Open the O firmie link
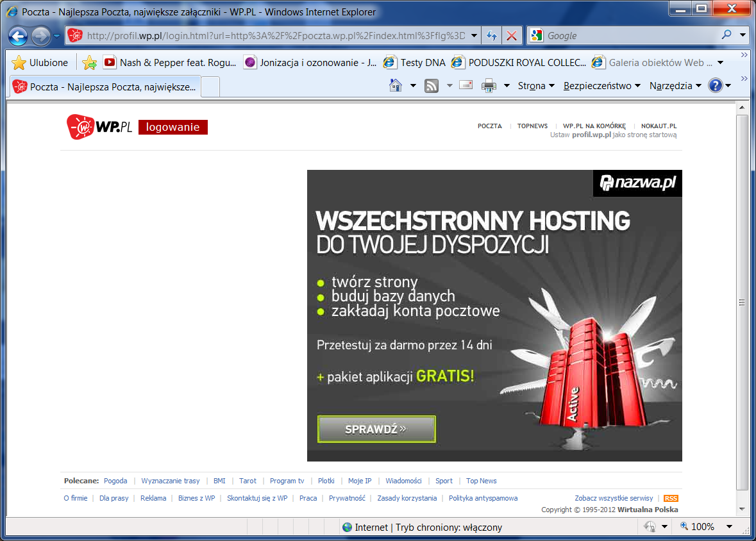This screenshot has width=756, height=541. [76, 498]
